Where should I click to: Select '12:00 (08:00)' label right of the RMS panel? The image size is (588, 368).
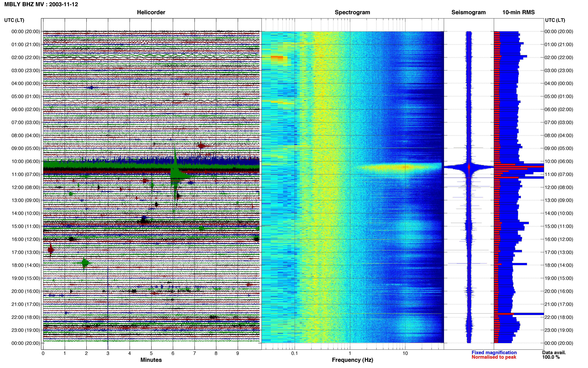tap(559, 187)
